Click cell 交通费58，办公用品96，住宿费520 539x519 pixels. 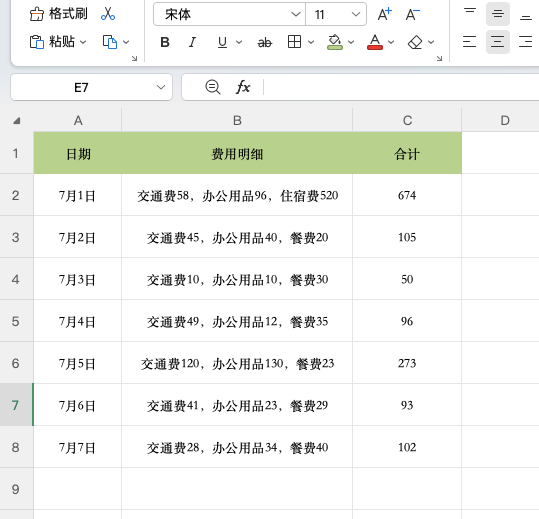click(237, 195)
